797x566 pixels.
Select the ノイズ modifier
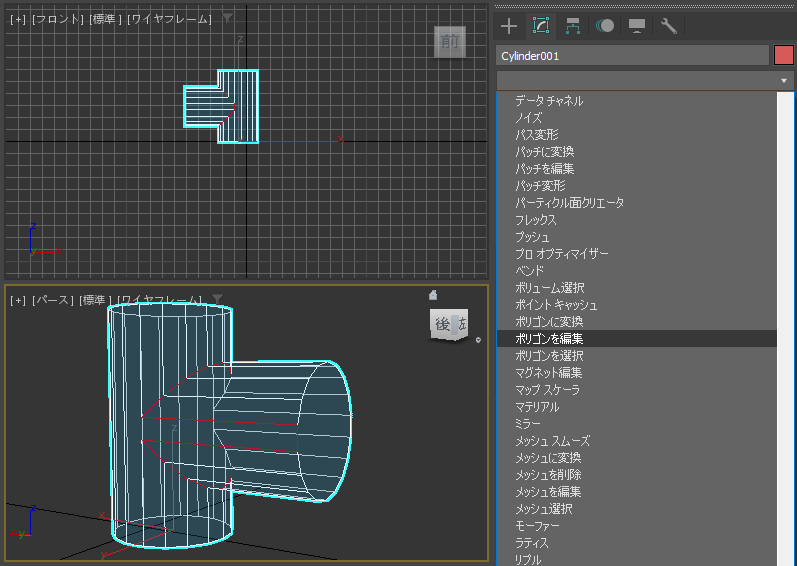click(x=637, y=118)
